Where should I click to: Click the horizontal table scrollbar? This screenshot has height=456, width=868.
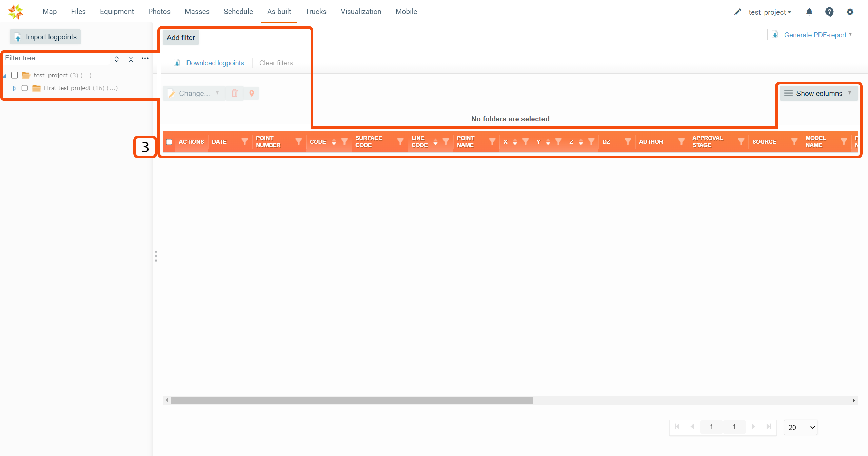pyautogui.click(x=352, y=400)
